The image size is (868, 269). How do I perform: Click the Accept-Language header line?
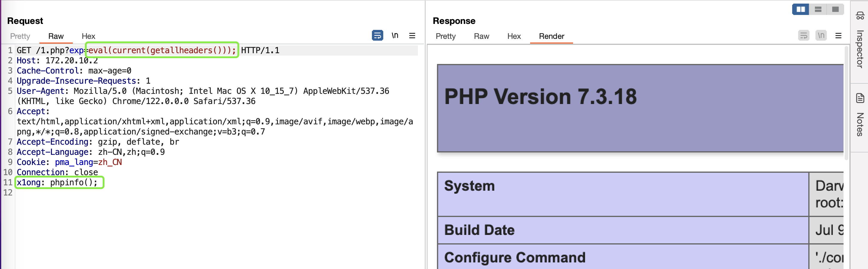click(x=91, y=152)
